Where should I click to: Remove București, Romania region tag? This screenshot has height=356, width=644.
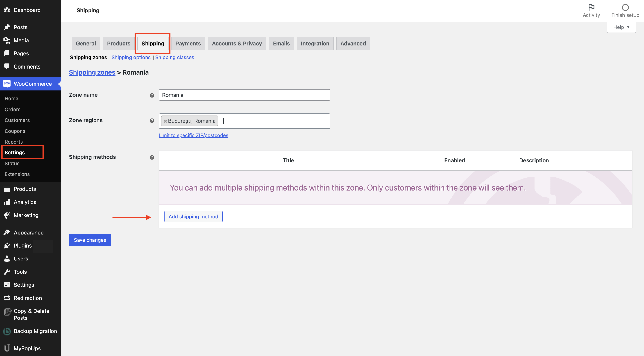pos(165,121)
